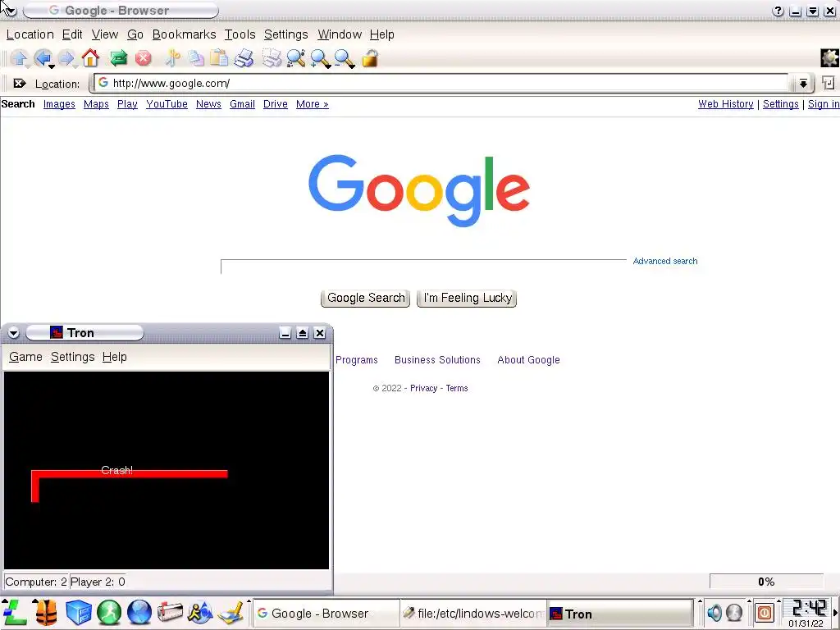This screenshot has width=840, height=630.
Task: Click the Security padlock icon
Action: click(x=370, y=58)
